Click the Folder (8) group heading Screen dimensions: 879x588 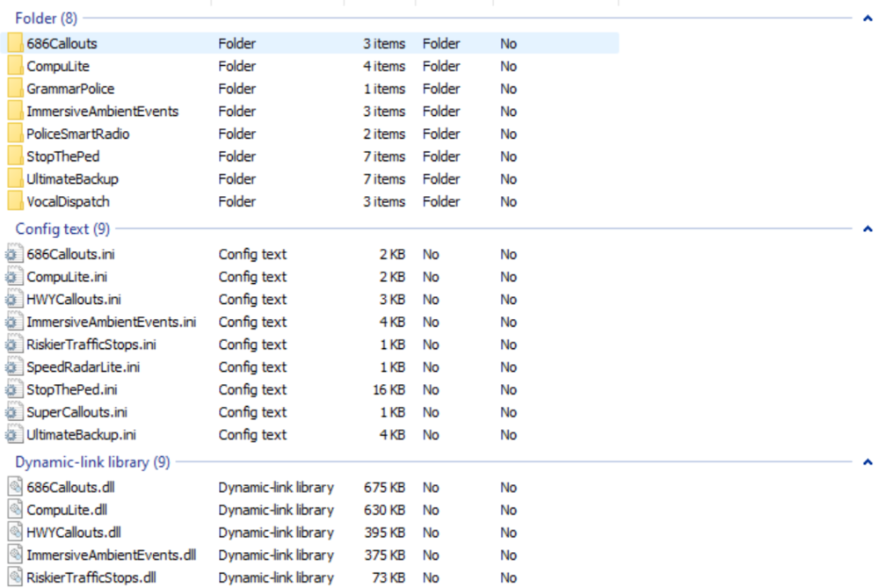pyautogui.click(x=46, y=18)
